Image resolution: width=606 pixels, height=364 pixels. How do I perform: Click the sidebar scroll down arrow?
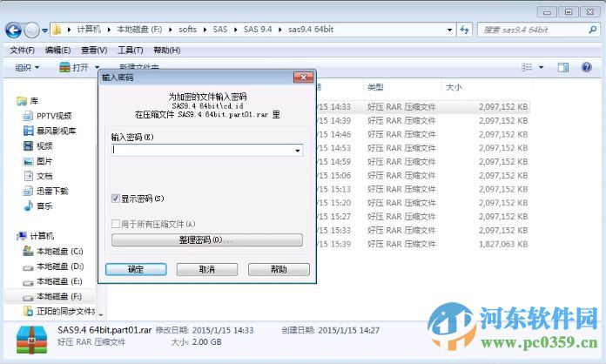pos(101,315)
